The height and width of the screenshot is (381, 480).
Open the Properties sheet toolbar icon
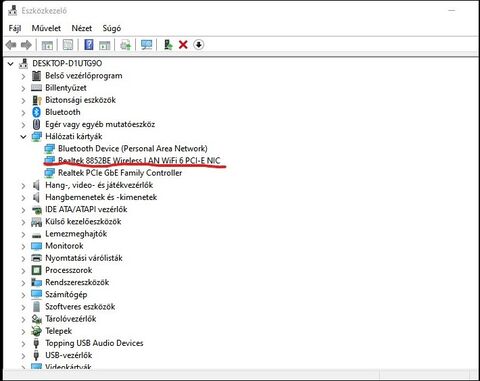point(68,45)
